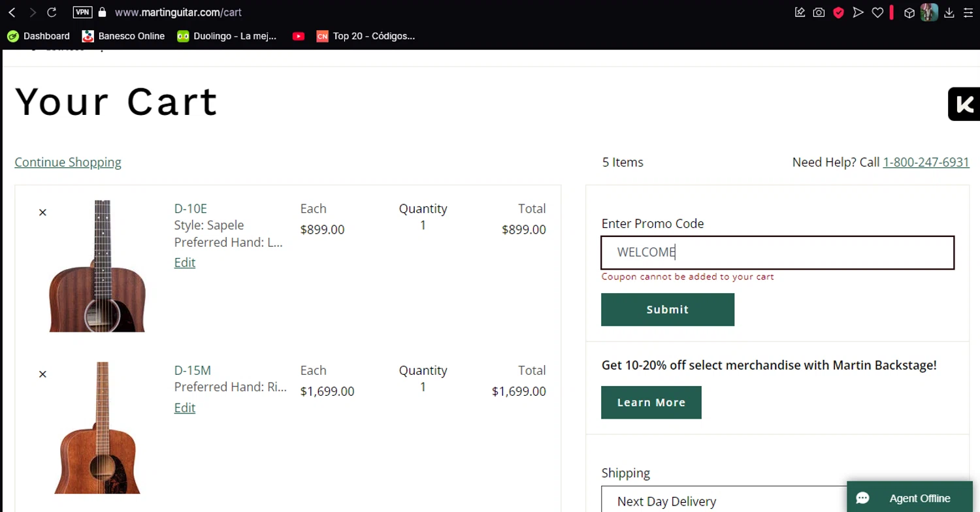Select the Martin Backstage discount text
980x512 pixels.
click(x=769, y=365)
